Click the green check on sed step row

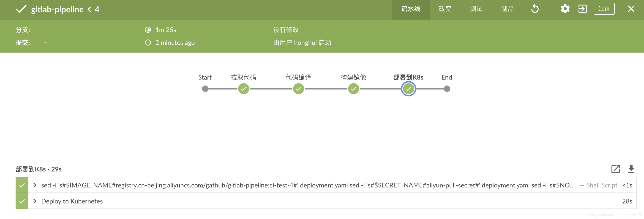[22, 185]
